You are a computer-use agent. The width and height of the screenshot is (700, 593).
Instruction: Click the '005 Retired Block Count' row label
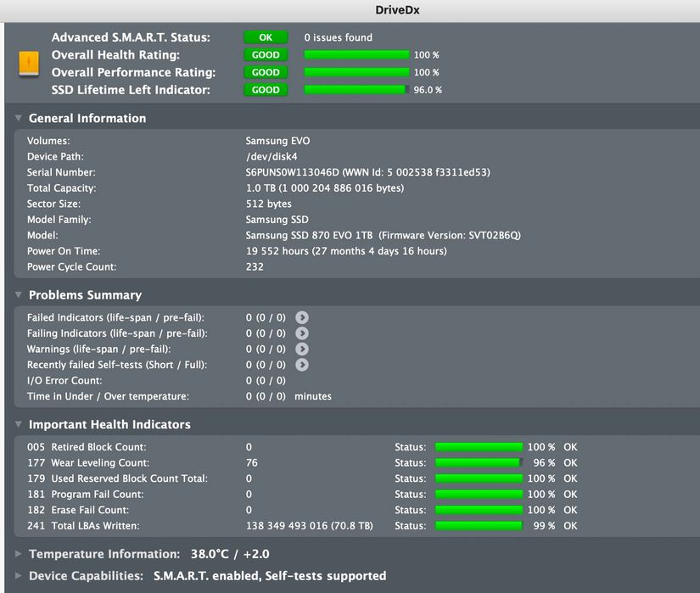point(87,447)
